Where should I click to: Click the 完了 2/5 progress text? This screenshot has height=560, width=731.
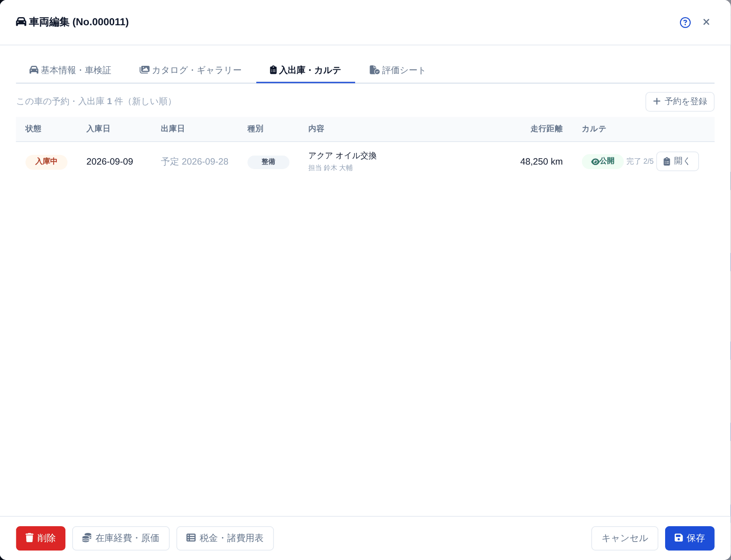point(640,161)
